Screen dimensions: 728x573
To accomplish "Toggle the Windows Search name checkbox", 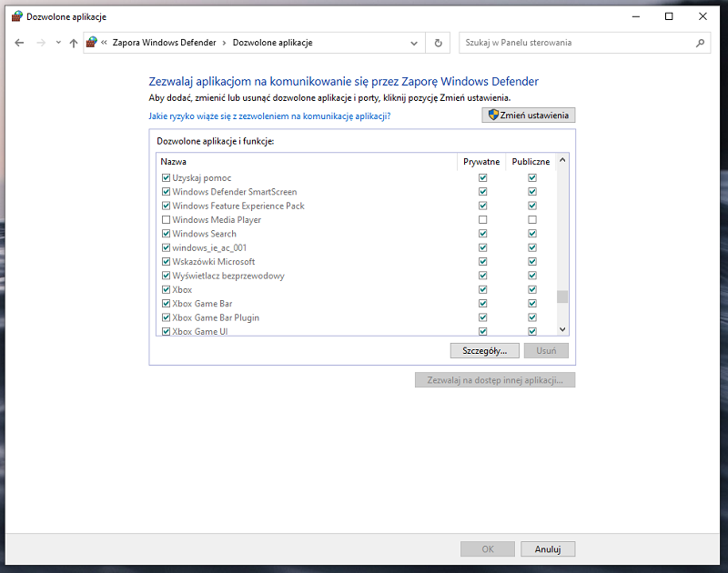I will tap(166, 234).
